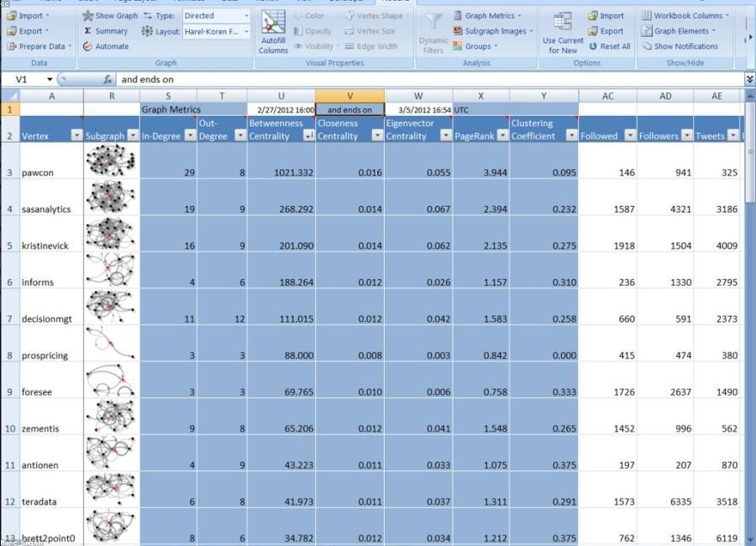Open the Workbook Columns visibility menu
756x546 pixels.
[685, 15]
